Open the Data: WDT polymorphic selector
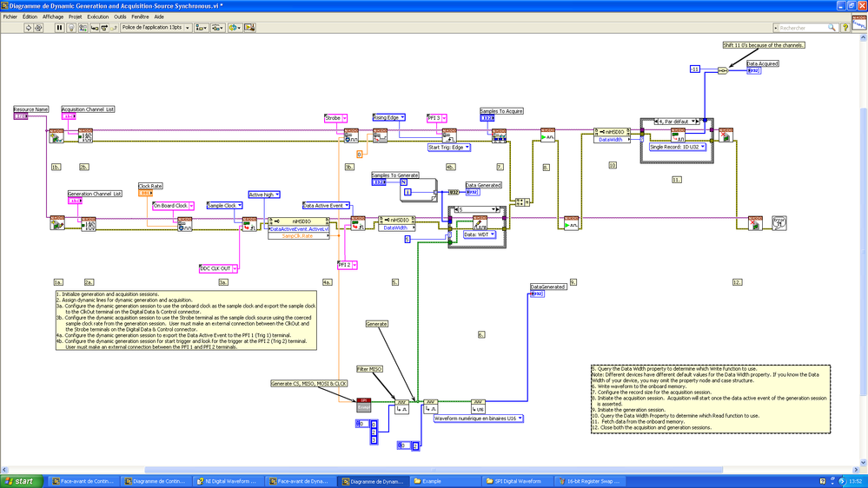The height and width of the screenshot is (488, 868). [x=480, y=234]
